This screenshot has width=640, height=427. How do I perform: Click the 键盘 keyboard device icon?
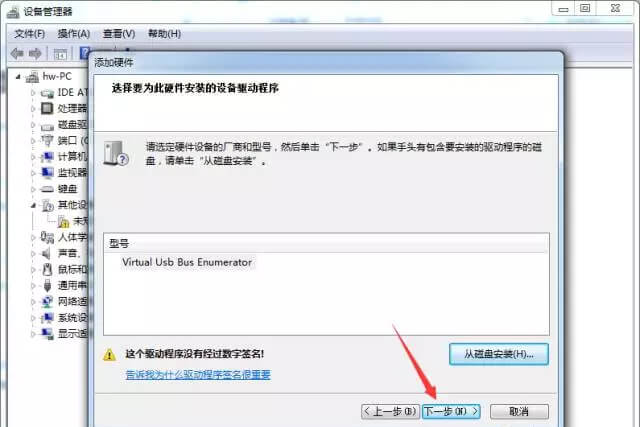(47, 189)
